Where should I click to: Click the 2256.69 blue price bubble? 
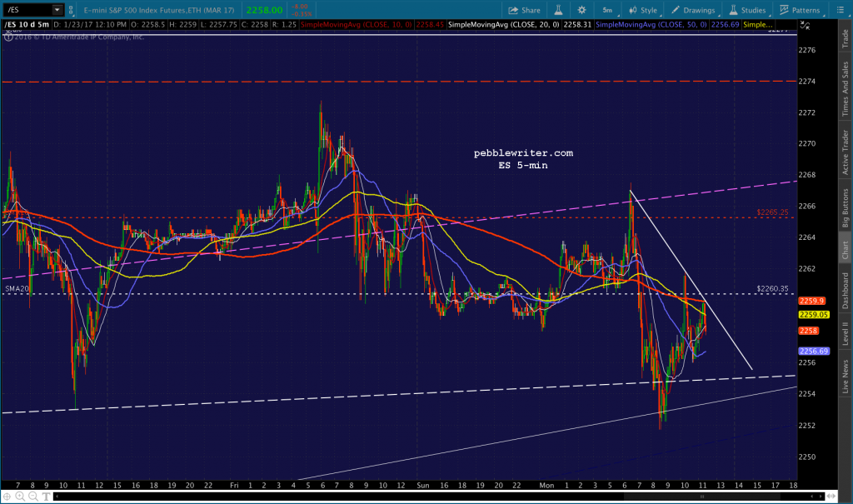tap(814, 351)
